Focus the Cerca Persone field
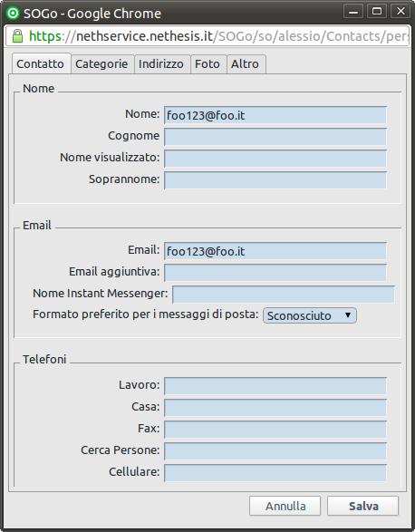The width and height of the screenshot is (415, 532). (275, 451)
